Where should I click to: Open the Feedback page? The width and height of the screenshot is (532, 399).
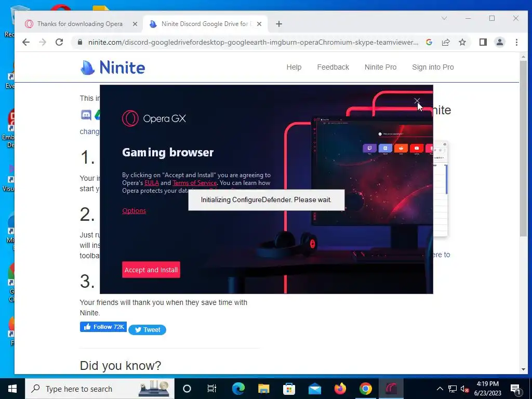point(333,67)
